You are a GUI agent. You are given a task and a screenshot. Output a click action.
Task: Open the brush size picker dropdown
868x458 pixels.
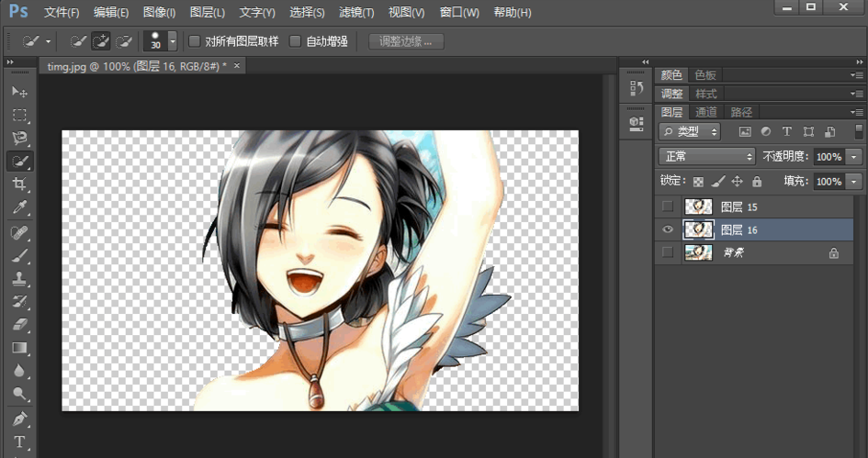pos(172,41)
